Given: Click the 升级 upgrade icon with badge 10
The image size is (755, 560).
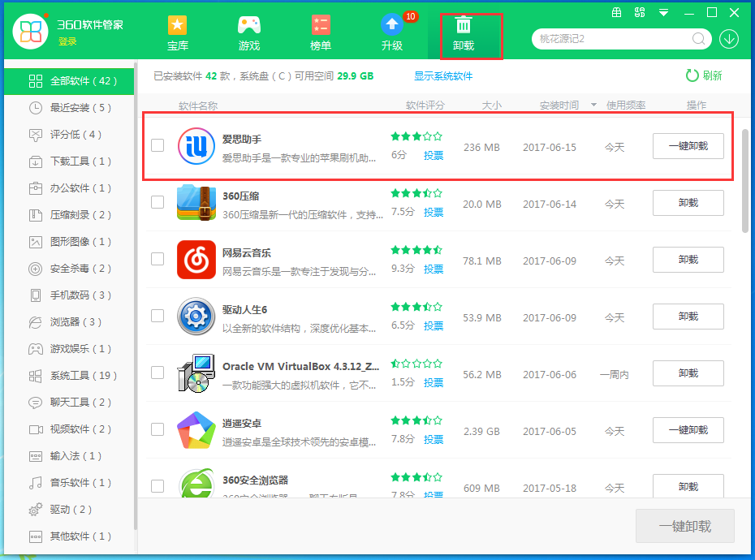Looking at the screenshot, I should click(391, 24).
